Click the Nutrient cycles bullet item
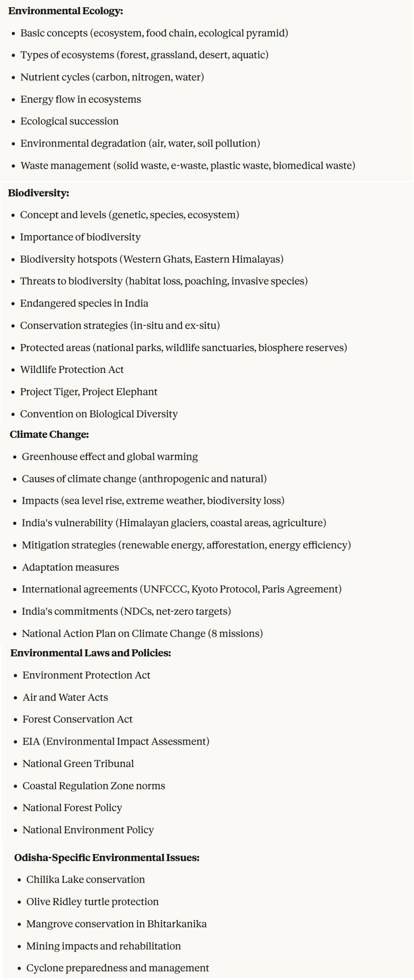This screenshot has height=980, width=414. 112,77
